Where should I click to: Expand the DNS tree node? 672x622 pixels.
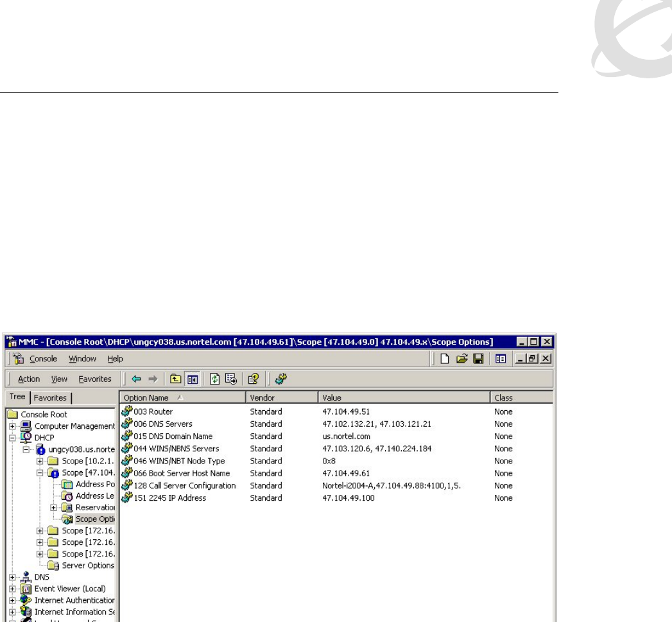pyautogui.click(x=12, y=577)
